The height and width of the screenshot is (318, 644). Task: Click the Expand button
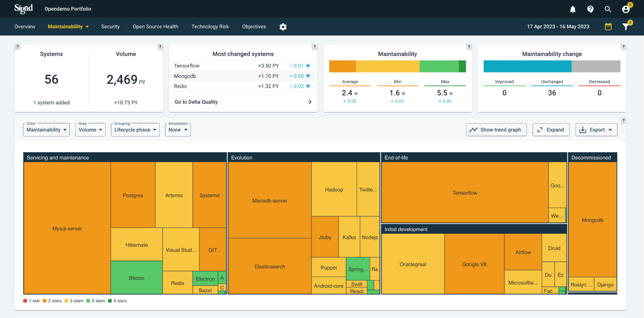click(x=551, y=130)
